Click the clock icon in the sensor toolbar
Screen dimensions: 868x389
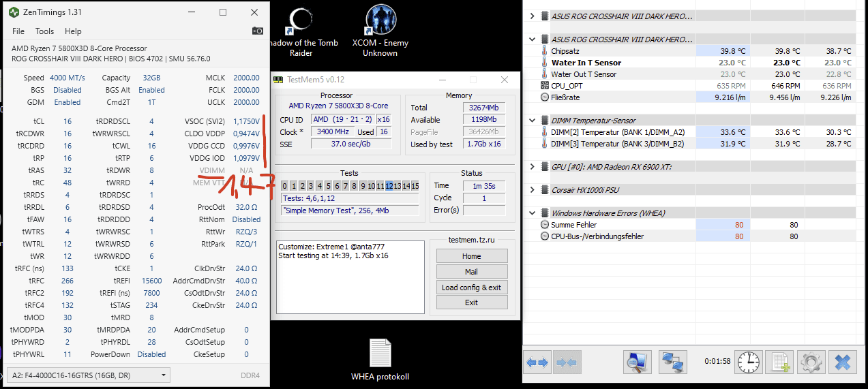tap(749, 362)
